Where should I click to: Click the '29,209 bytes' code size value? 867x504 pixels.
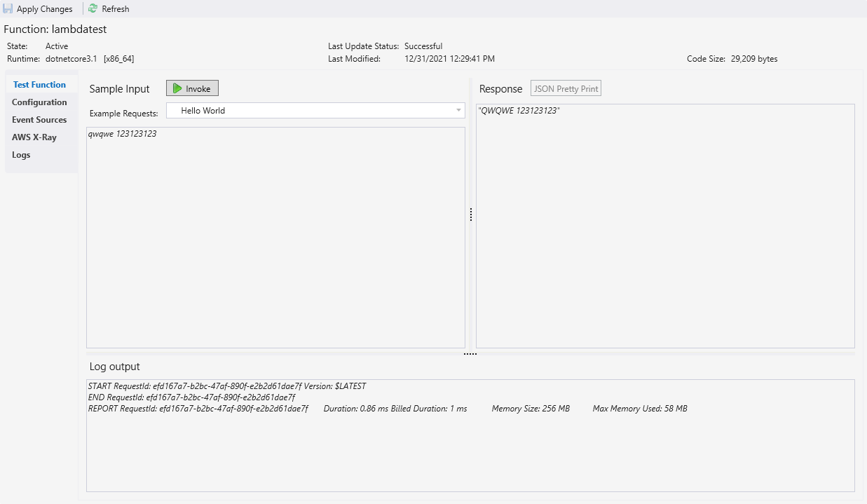(x=754, y=59)
